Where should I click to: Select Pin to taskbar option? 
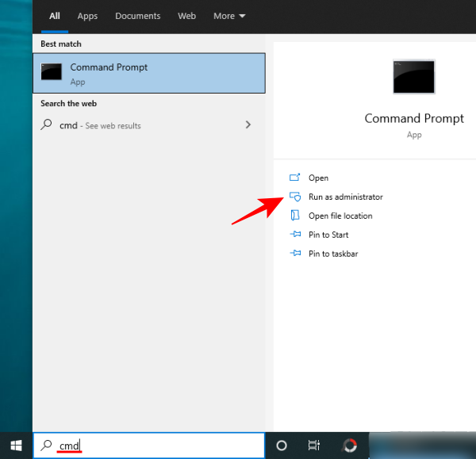[332, 254]
